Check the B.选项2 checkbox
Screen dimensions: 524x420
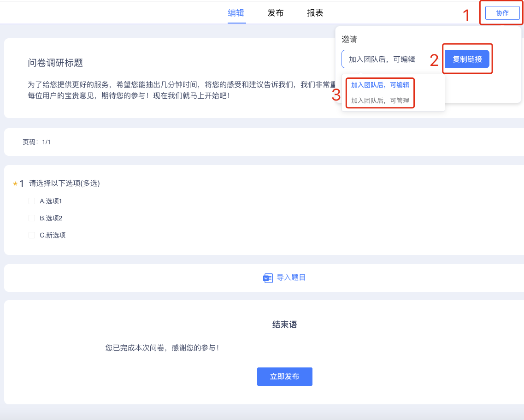(x=32, y=218)
